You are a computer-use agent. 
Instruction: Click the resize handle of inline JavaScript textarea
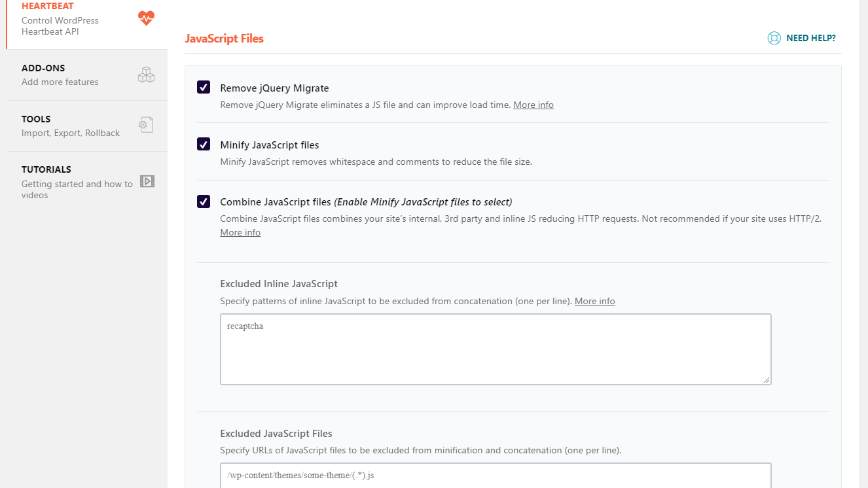pyautogui.click(x=767, y=379)
